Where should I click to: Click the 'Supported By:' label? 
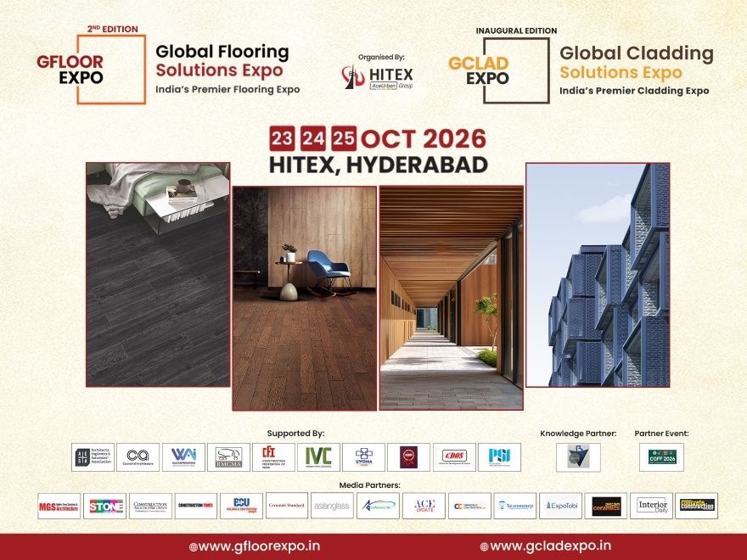pyautogui.click(x=296, y=434)
